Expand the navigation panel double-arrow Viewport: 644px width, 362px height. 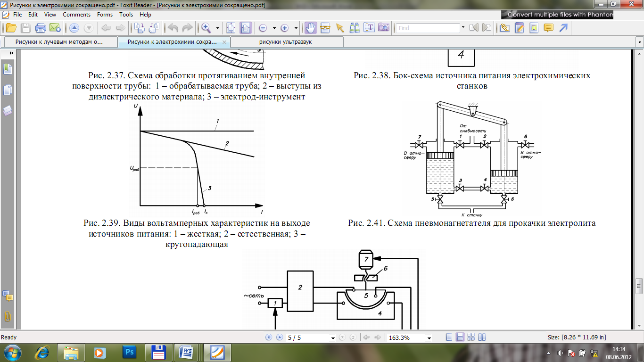pos(11,53)
